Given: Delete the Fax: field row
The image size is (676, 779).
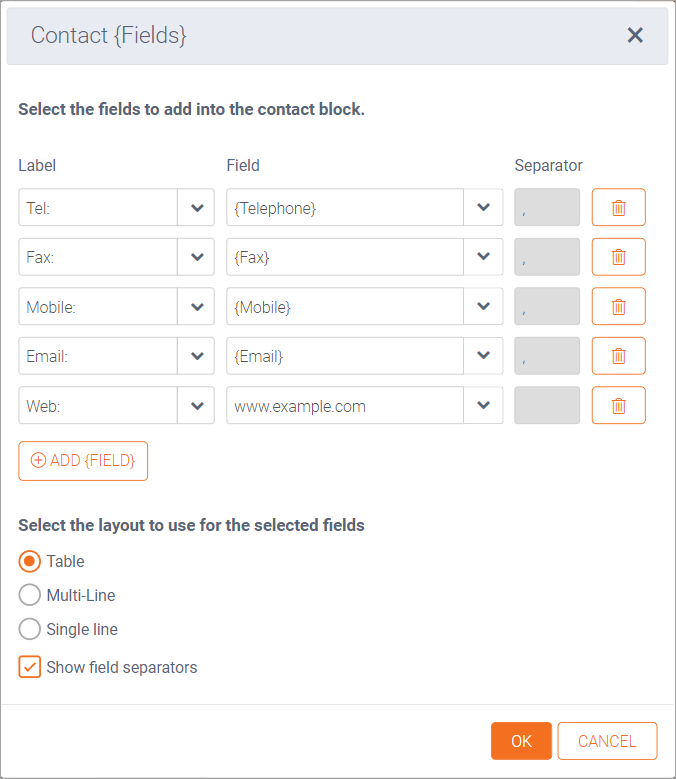Looking at the screenshot, I should coord(618,257).
